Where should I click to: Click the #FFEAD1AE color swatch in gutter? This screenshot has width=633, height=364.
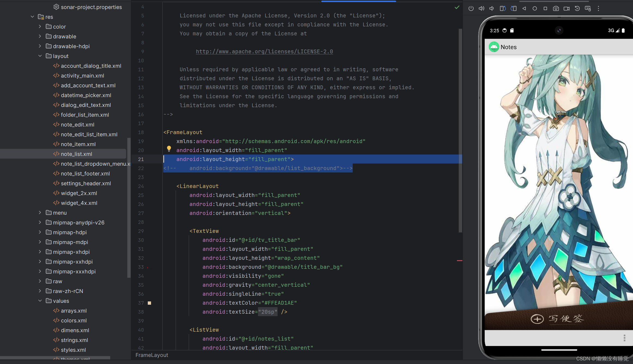pyautogui.click(x=149, y=303)
